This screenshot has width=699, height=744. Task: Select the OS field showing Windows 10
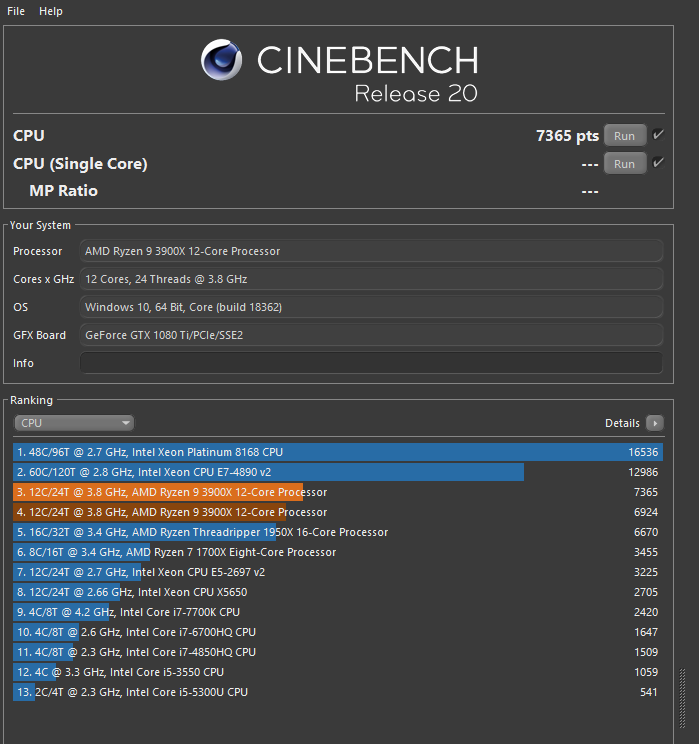tap(371, 307)
